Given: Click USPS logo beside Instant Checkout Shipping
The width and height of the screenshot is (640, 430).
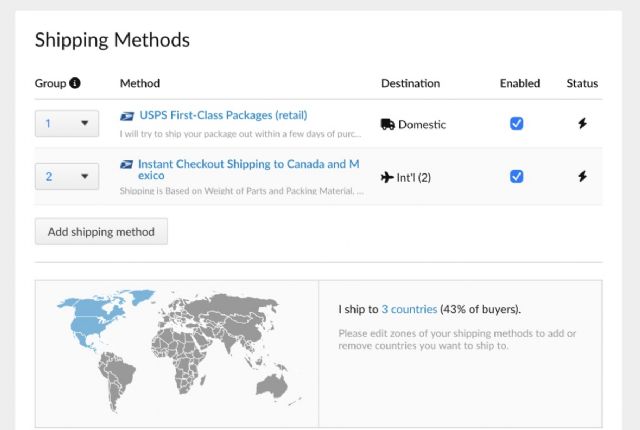Looking at the screenshot, I should coord(126,164).
